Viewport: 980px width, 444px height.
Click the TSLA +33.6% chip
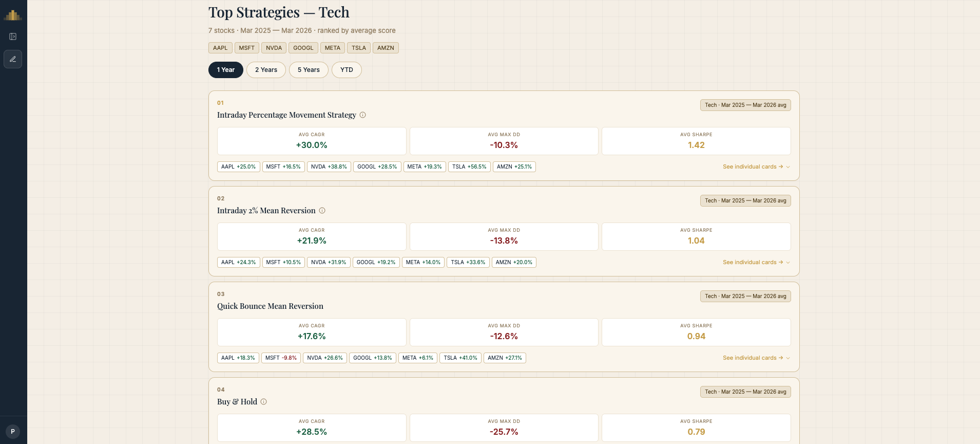coord(468,262)
